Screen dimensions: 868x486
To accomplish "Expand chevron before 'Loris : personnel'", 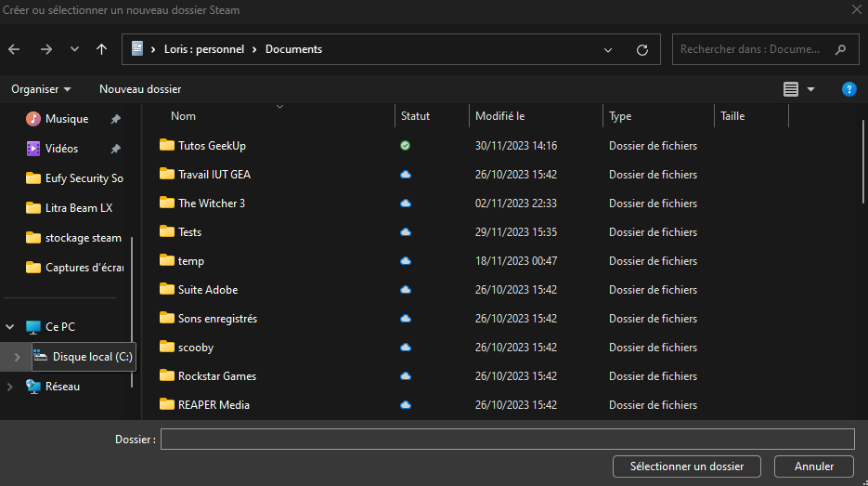I will tap(153, 49).
